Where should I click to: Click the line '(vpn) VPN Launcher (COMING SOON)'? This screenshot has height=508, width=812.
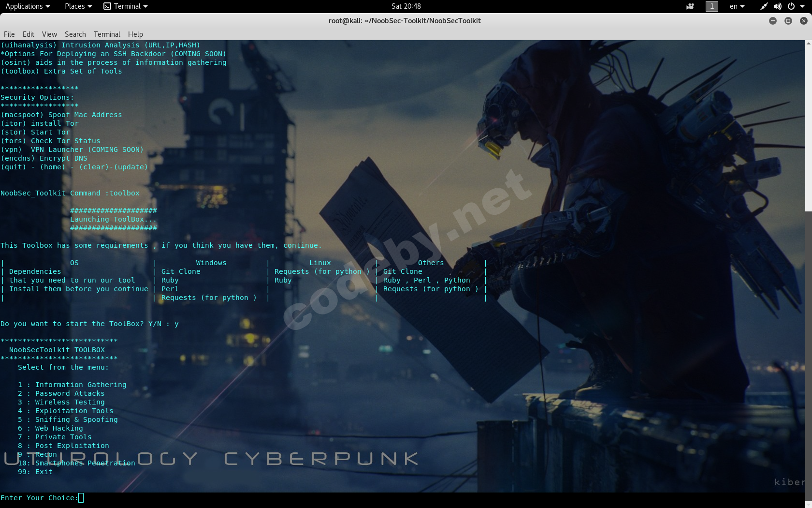point(72,149)
